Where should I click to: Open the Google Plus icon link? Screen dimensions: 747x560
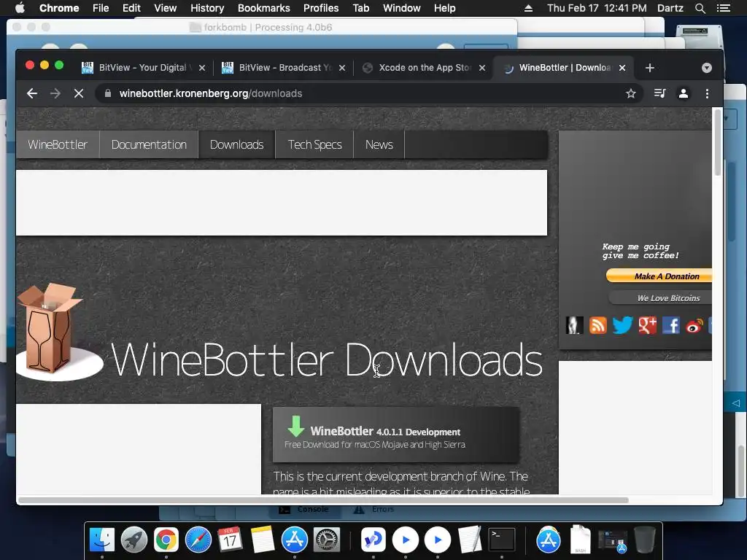click(648, 325)
